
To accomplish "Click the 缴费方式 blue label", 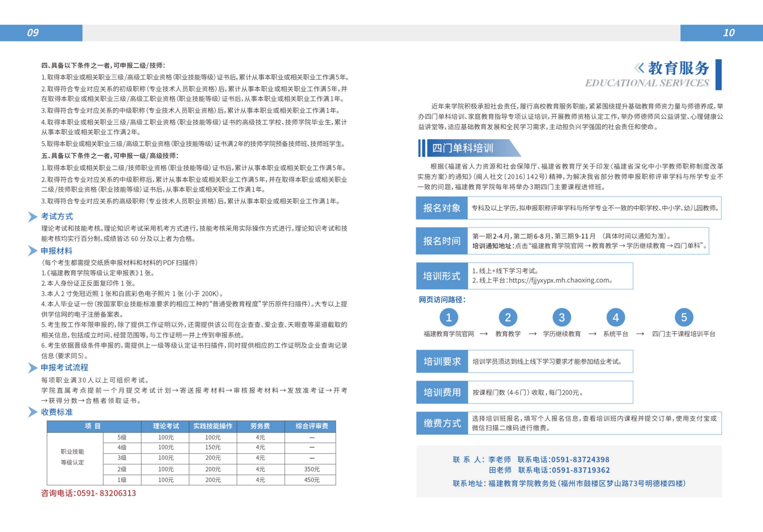I will click(x=442, y=423).
